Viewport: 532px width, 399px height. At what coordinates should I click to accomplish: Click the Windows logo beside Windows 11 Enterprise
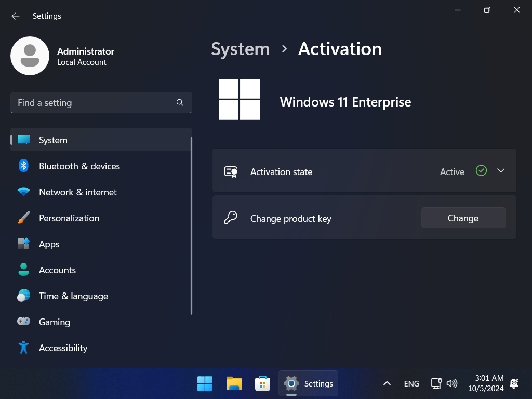(239, 99)
